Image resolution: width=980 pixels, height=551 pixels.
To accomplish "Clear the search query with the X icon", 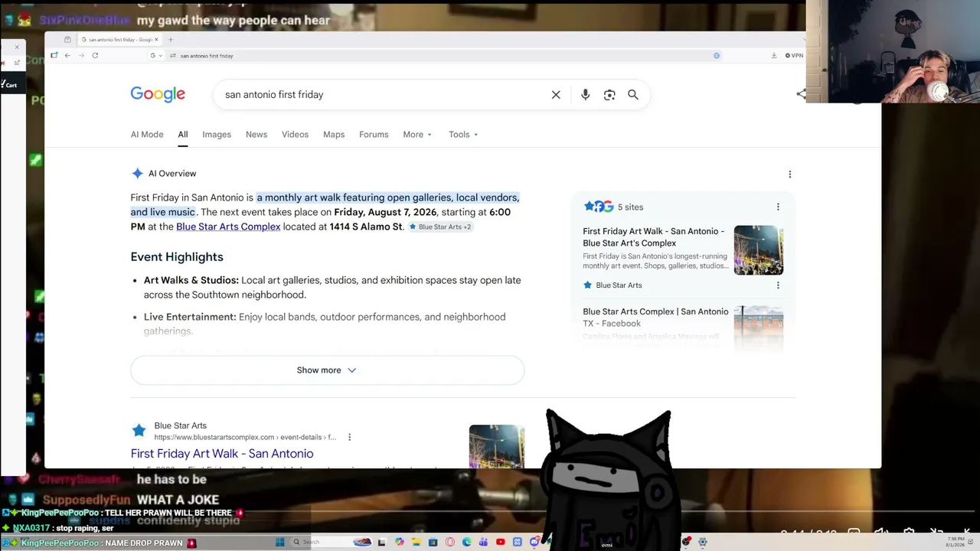I will [556, 95].
